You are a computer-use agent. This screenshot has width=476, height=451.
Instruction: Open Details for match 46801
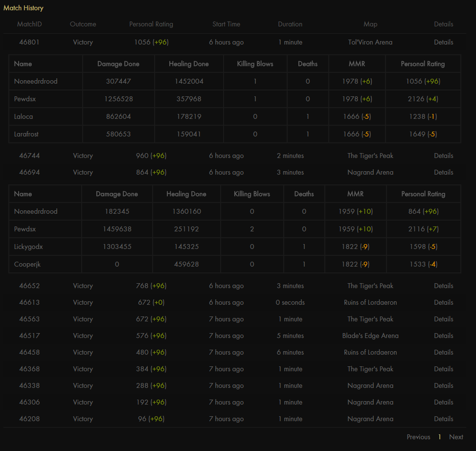[443, 42]
